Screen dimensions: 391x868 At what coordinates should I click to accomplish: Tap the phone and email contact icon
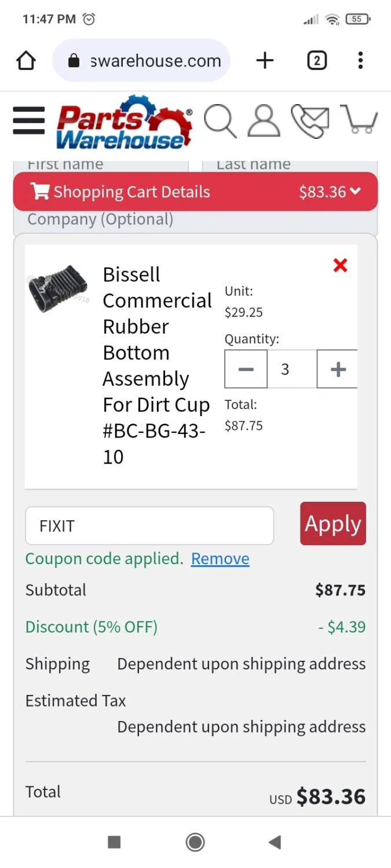pyautogui.click(x=309, y=120)
